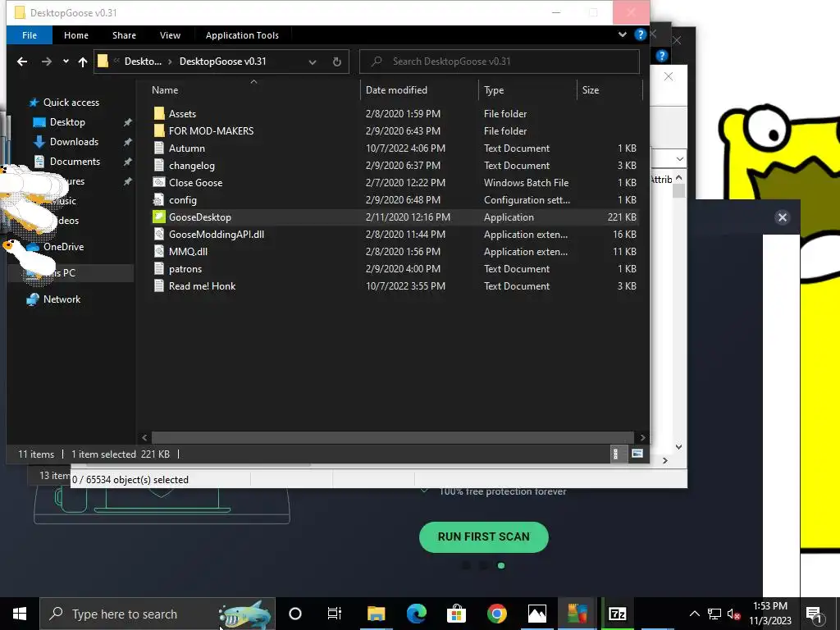Image resolution: width=840 pixels, height=630 pixels.
Task: Go back with the left arrow
Action: coord(22,62)
